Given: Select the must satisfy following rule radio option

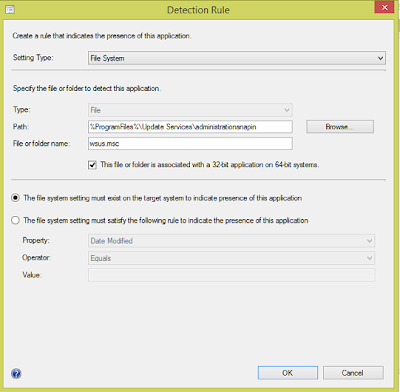Looking at the screenshot, I should point(15,220).
